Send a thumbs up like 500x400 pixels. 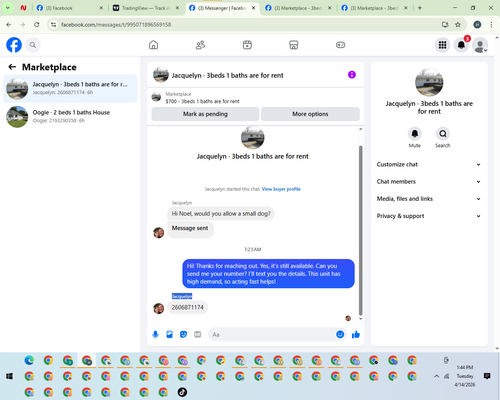356,334
